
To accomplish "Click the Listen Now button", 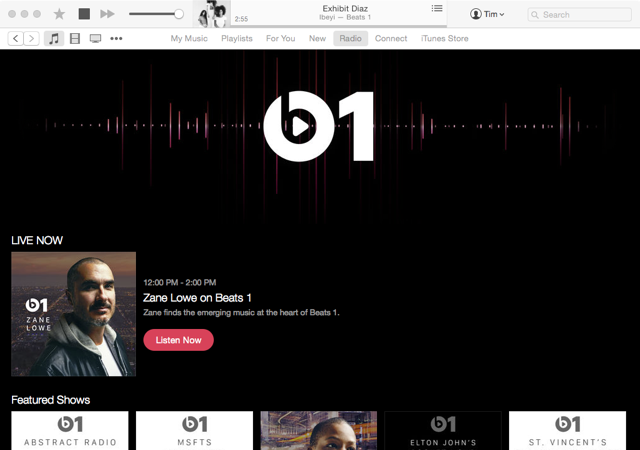I will pyautogui.click(x=178, y=340).
